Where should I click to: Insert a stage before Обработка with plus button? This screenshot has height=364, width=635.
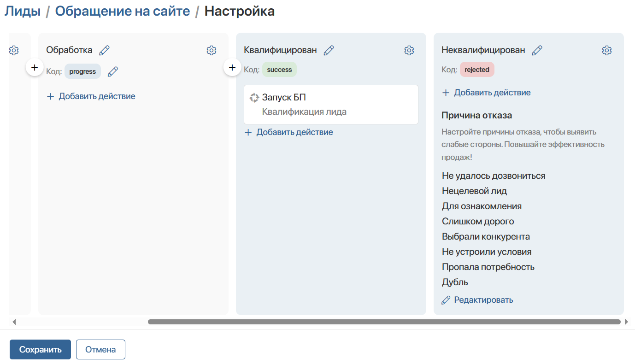35,67
